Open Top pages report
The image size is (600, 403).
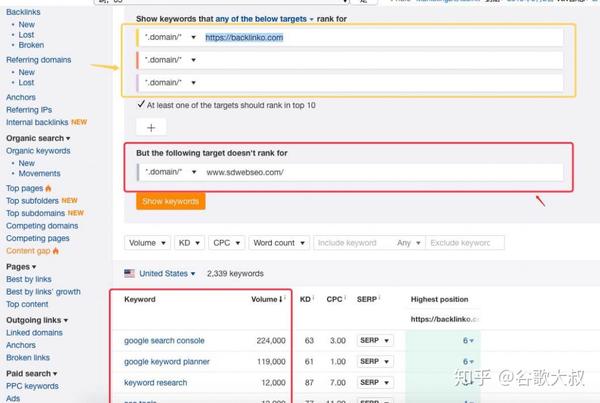coord(24,188)
